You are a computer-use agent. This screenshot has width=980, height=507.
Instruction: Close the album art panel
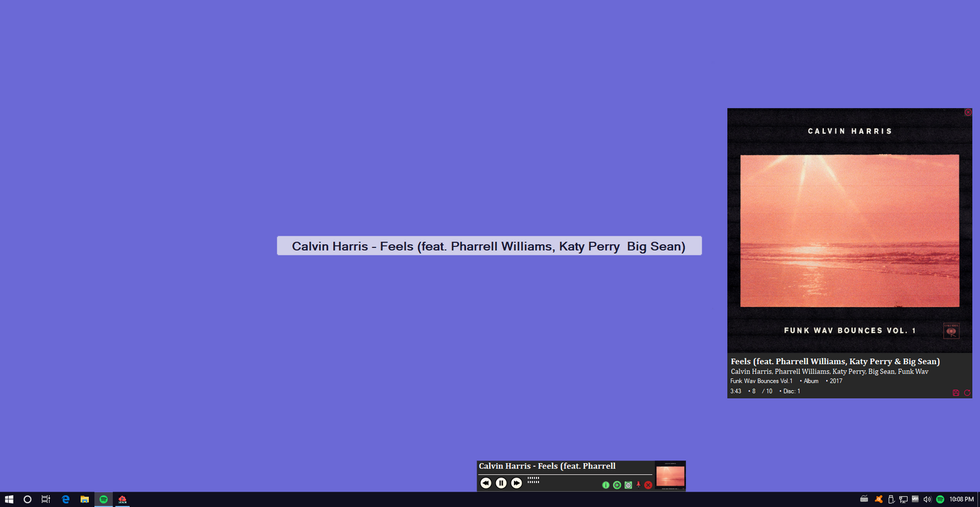(x=968, y=112)
